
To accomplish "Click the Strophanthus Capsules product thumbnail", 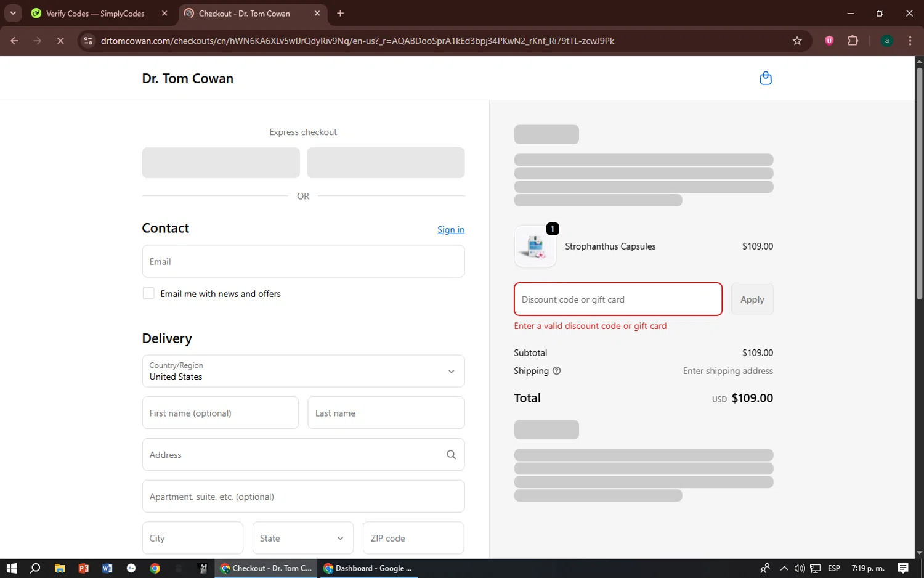I will point(535,246).
